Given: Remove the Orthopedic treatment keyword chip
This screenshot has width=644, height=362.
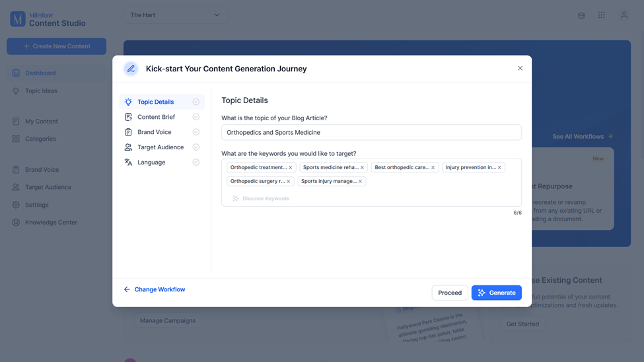Looking at the screenshot, I should pos(291,168).
